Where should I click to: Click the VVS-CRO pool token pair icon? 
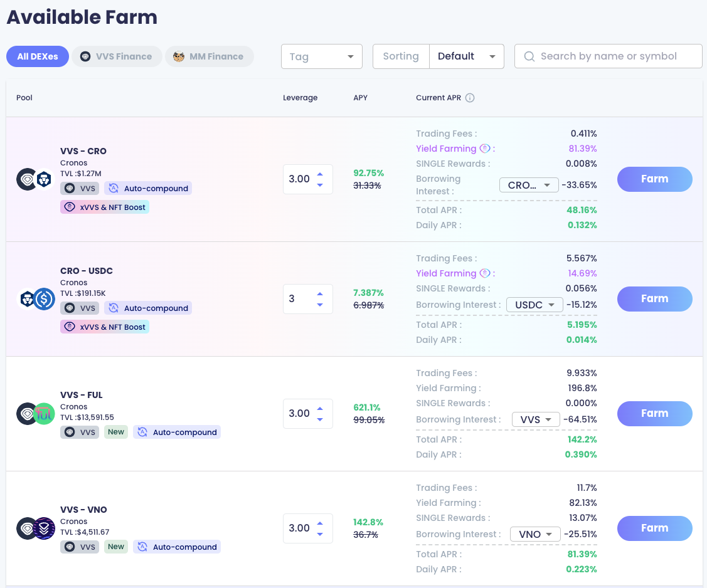(34, 179)
